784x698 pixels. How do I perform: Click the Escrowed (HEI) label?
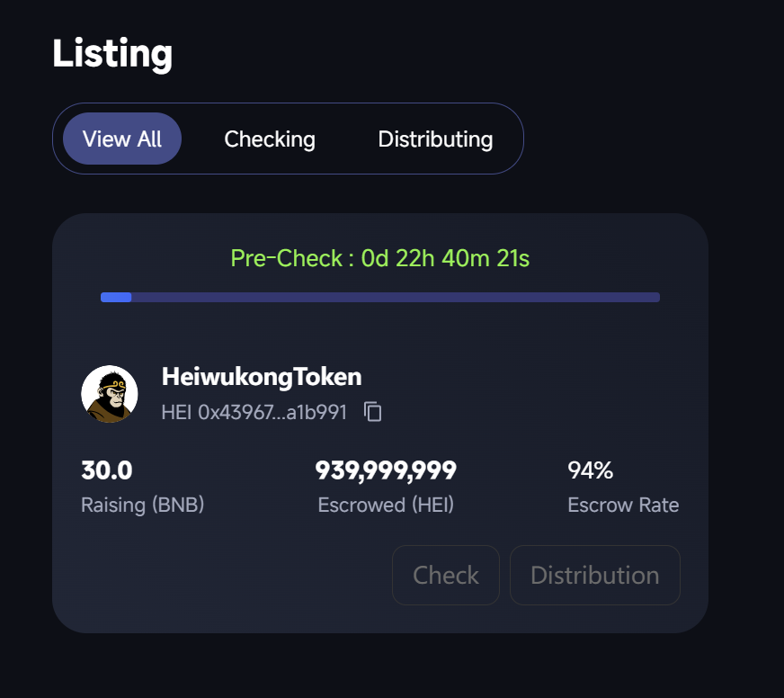coord(386,505)
